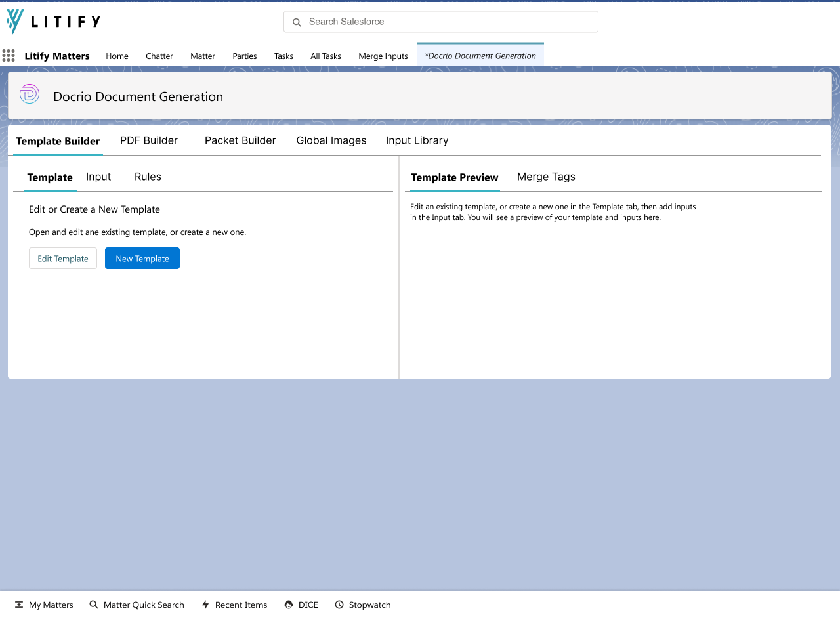Go to the Matter nav tab
Viewport: 840px width, 617px height.
203,56
